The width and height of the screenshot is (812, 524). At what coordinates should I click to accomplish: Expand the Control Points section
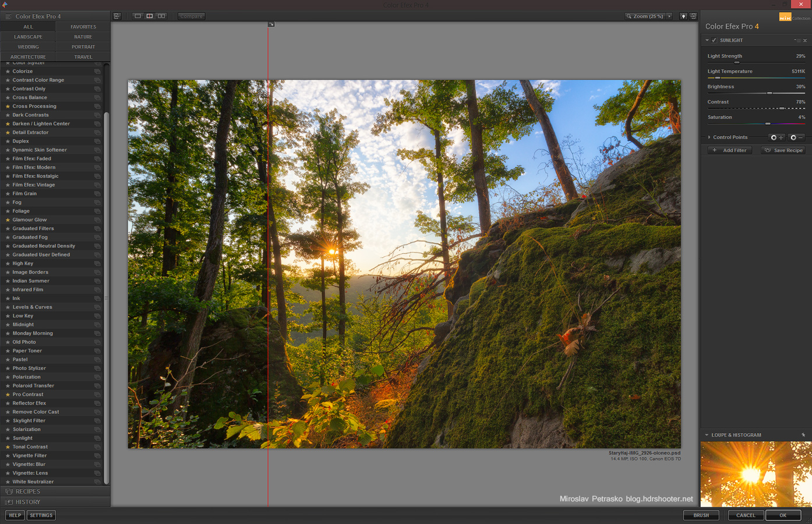[709, 137]
